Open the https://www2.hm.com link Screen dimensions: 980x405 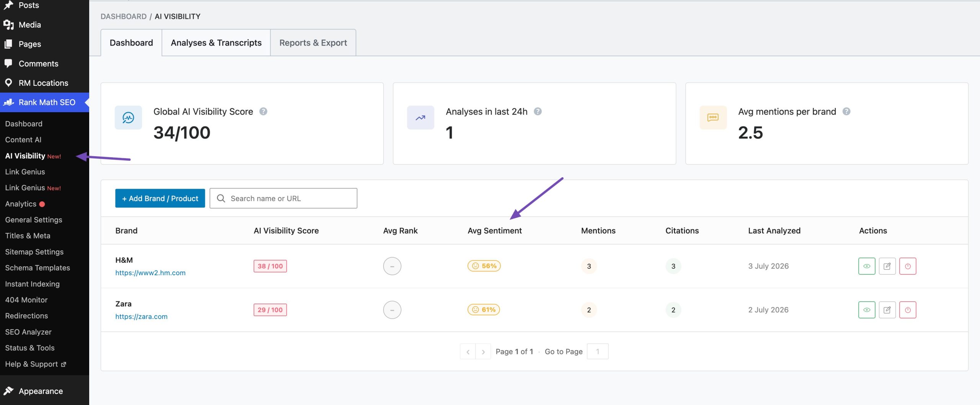click(x=150, y=273)
